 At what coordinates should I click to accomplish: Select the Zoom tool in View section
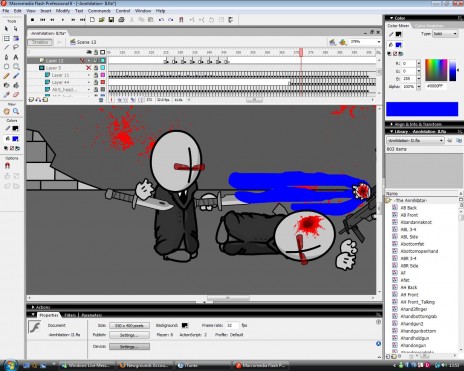click(16, 111)
